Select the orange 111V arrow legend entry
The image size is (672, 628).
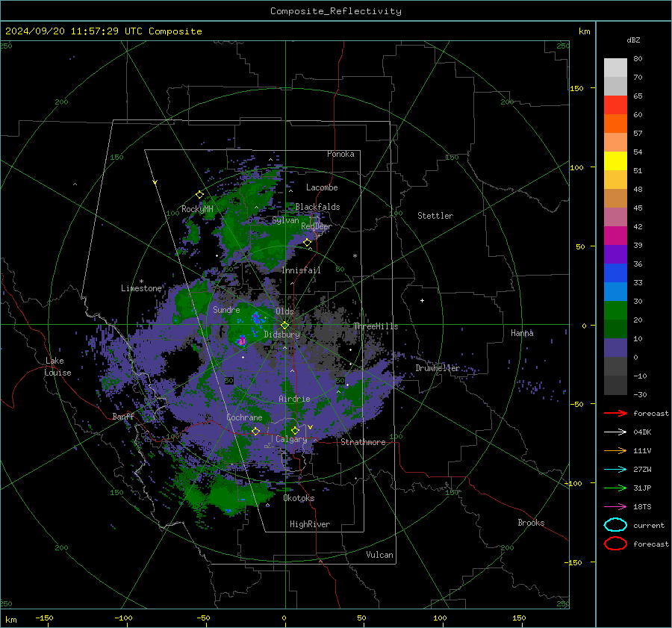(615, 450)
